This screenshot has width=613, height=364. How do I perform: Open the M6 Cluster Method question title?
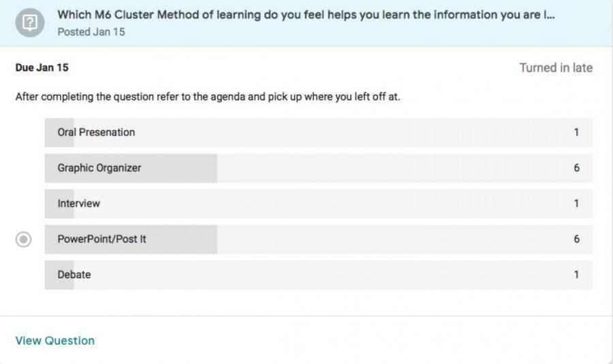click(304, 16)
